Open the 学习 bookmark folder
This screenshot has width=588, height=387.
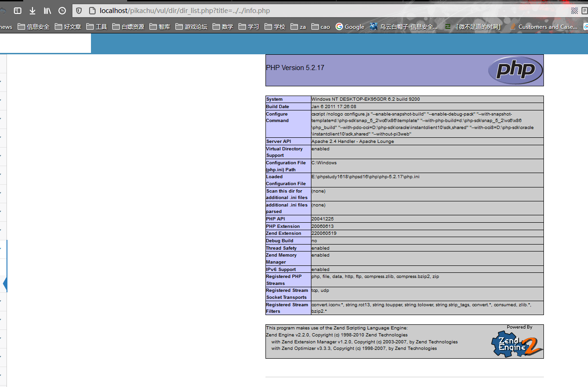249,27
